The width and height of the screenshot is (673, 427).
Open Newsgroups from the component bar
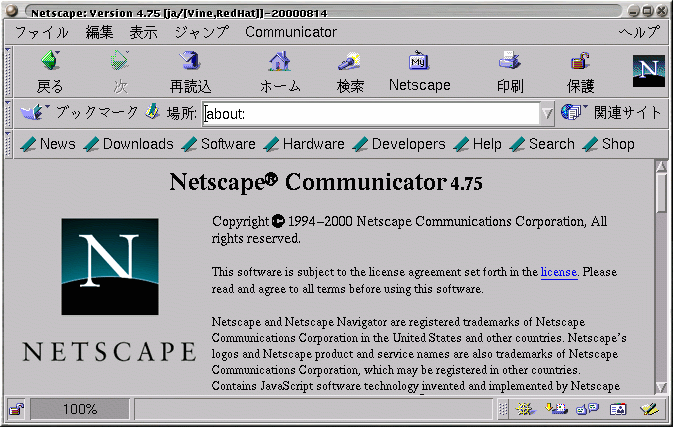pos(588,409)
